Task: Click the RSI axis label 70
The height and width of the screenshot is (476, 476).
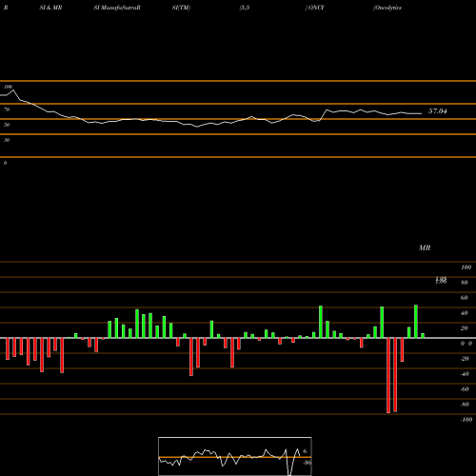Action: [7, 109]
